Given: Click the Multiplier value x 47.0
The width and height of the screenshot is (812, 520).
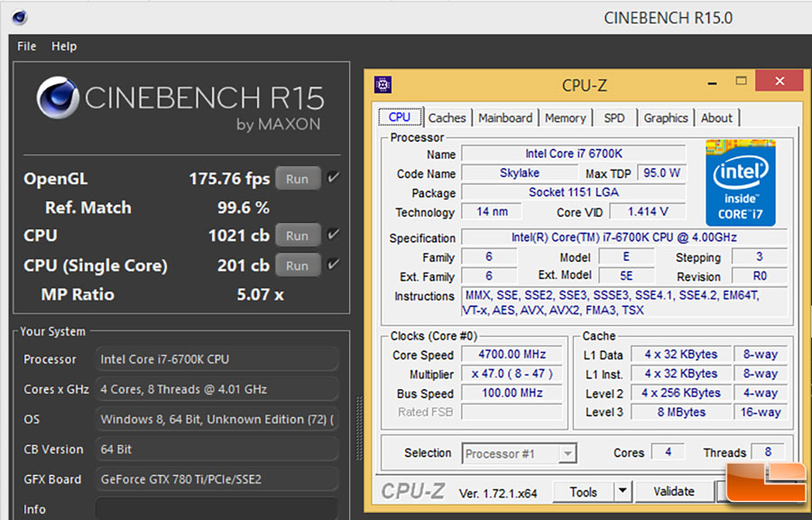Looking at the screenshot, I should [512, 374].
